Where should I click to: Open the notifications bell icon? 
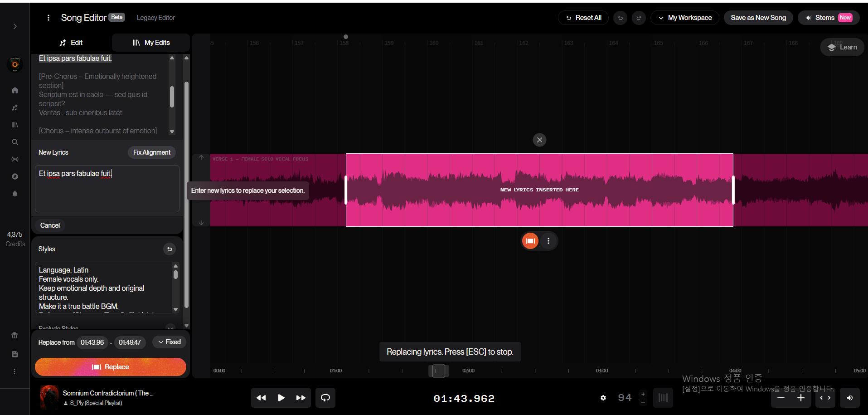pyautogui.click(x=15, y=194)
